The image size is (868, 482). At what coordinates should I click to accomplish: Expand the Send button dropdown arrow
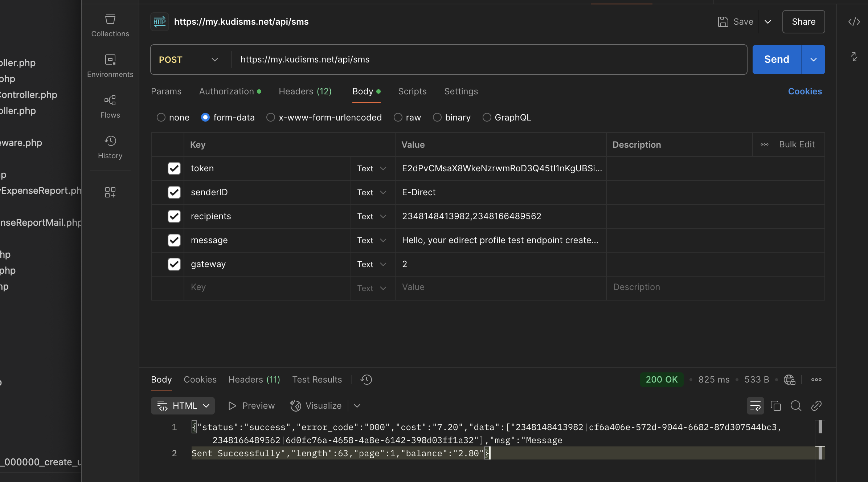click(813, 60)
